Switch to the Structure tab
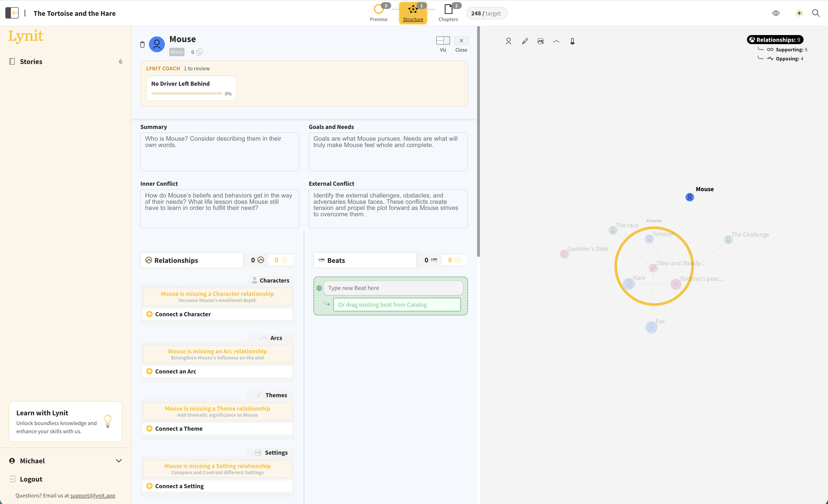The image size is (828, 504). (x=413, y=13)
